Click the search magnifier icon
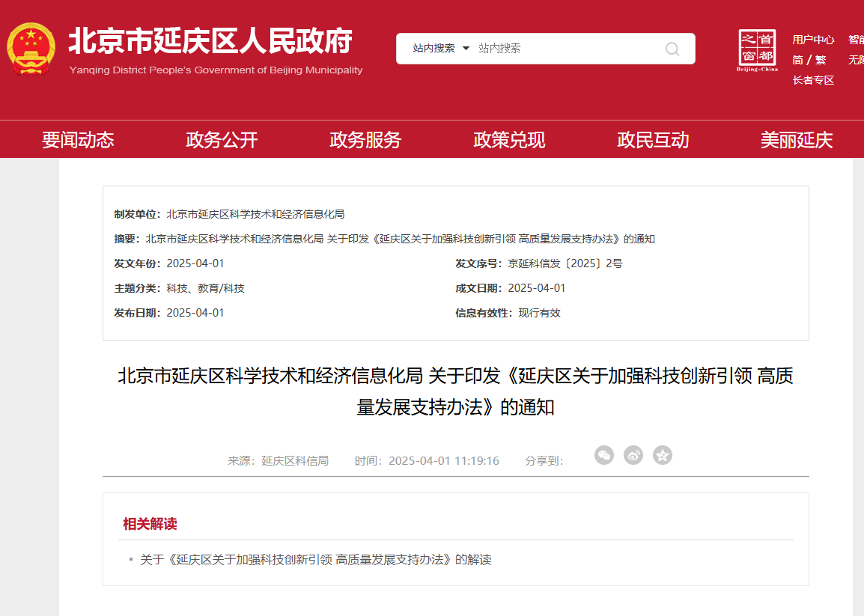Image resolution: width=864 pixels, height=616 pixels. pyautogui.click(x=672, y=49)
